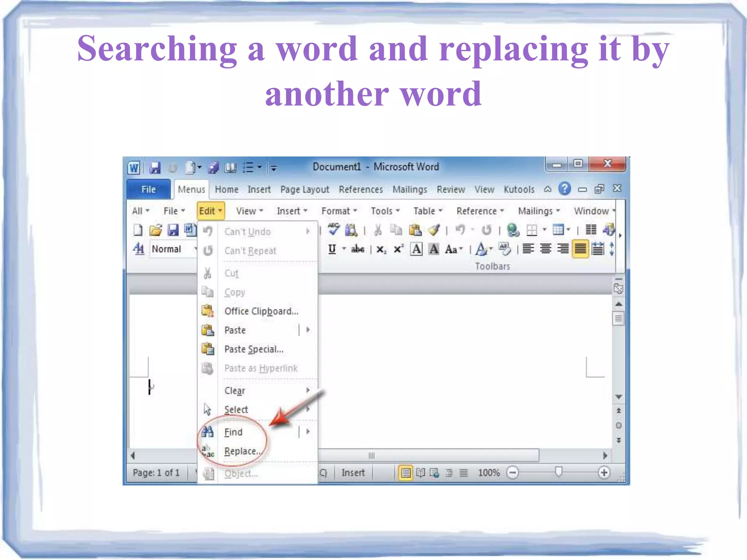The image size is (747, 560).
Task: Switch to the Home ribbon tab
Action: 227,190
